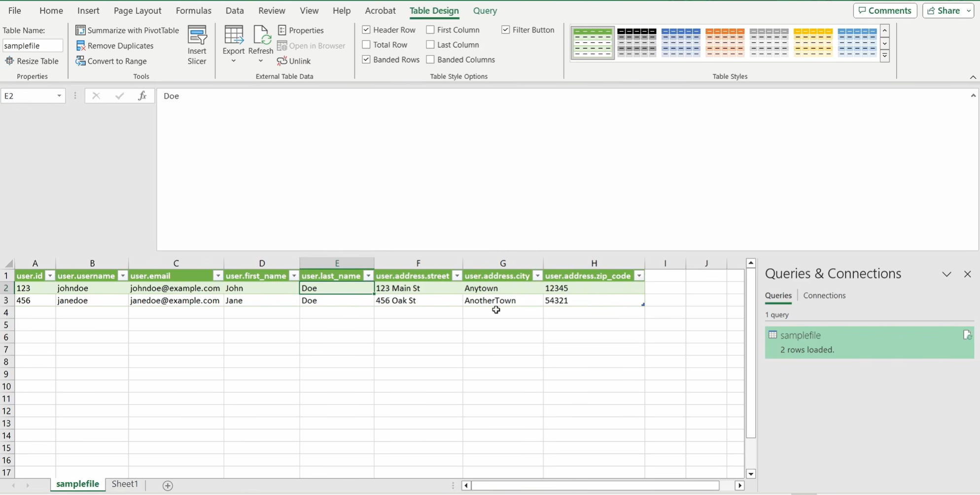Open user.first_name filter dropdown

coord(294,276)
